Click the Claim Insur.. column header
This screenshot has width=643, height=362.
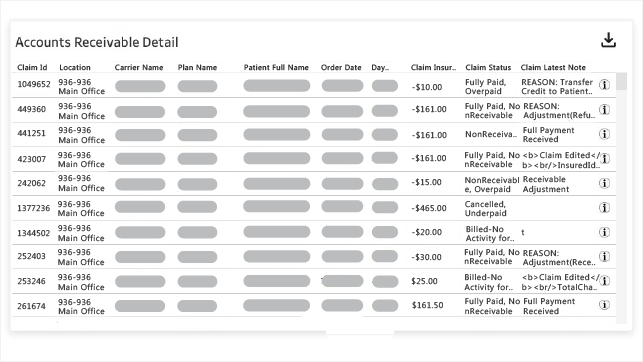point(433,67)
